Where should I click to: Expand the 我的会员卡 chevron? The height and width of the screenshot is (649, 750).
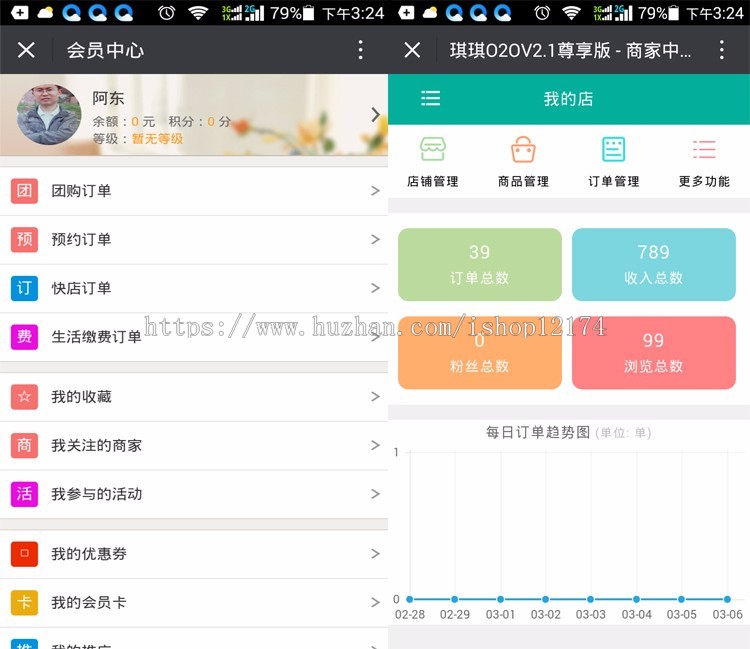pyautogui.click(x=375, y=603)
